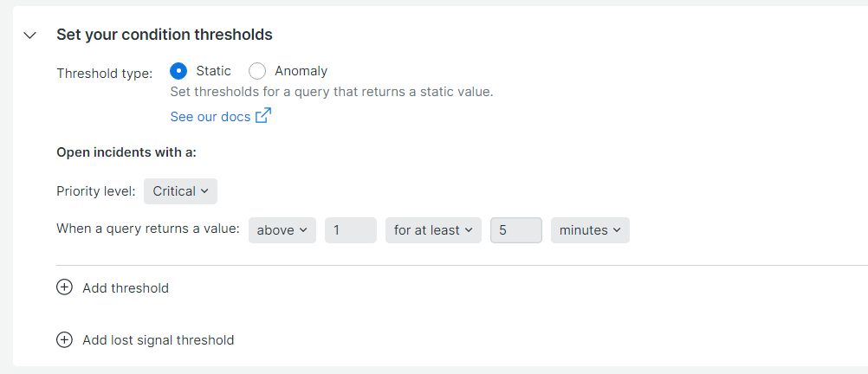868x374 pixels.
Task: Click the plus circle icon for lost signal threshold
Action: pos(64,339)
